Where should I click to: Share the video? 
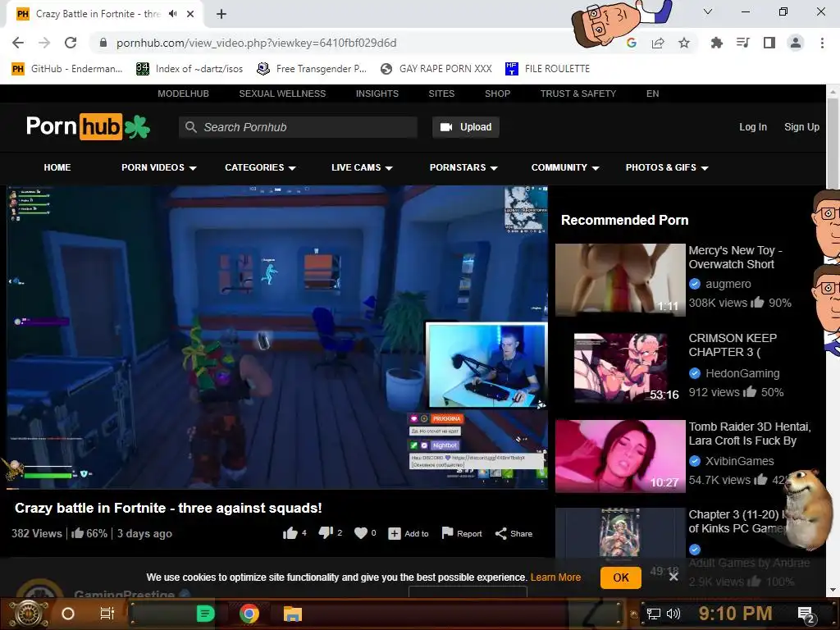pos(514,533)
